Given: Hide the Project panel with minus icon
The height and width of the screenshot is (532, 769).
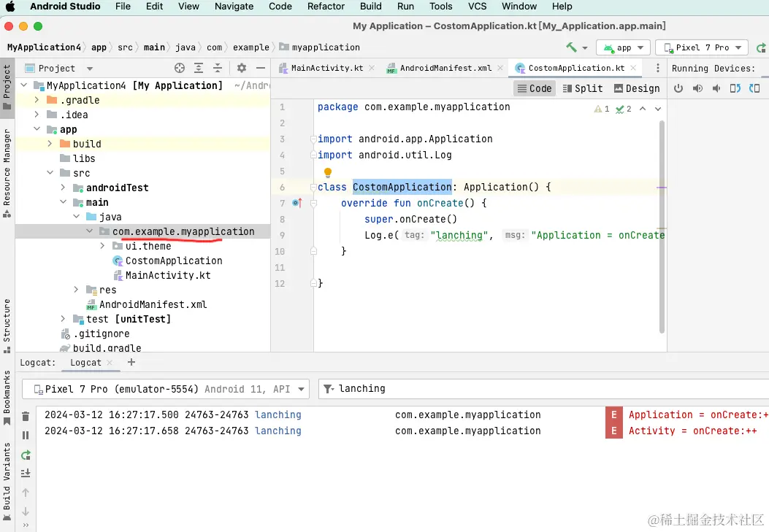Looking at the screenshot, I should (x=261, y=68).
